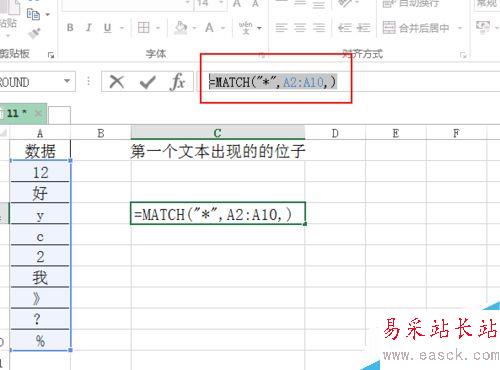Screen dimensions: 500x370
Task: Click cell containing %
Action: tap(40, 340)
